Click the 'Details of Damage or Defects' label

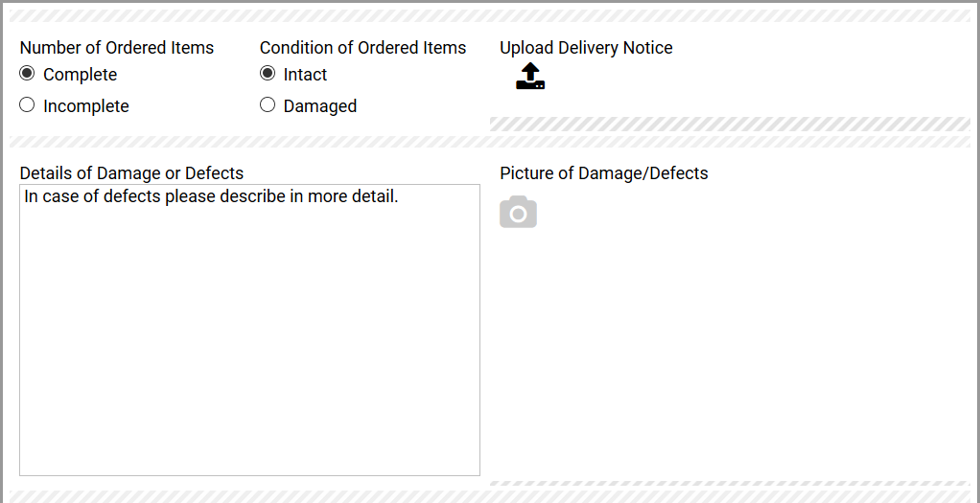point(131,173)
